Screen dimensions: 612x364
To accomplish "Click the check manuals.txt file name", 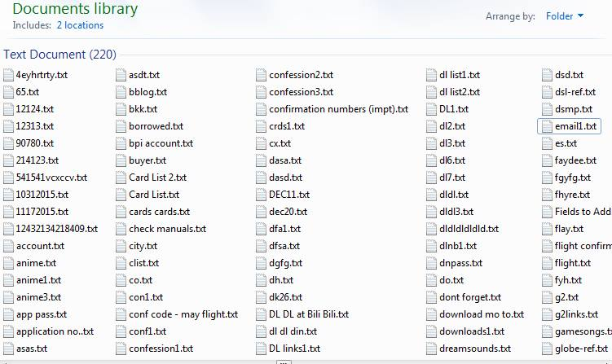I will click(167, 229).
